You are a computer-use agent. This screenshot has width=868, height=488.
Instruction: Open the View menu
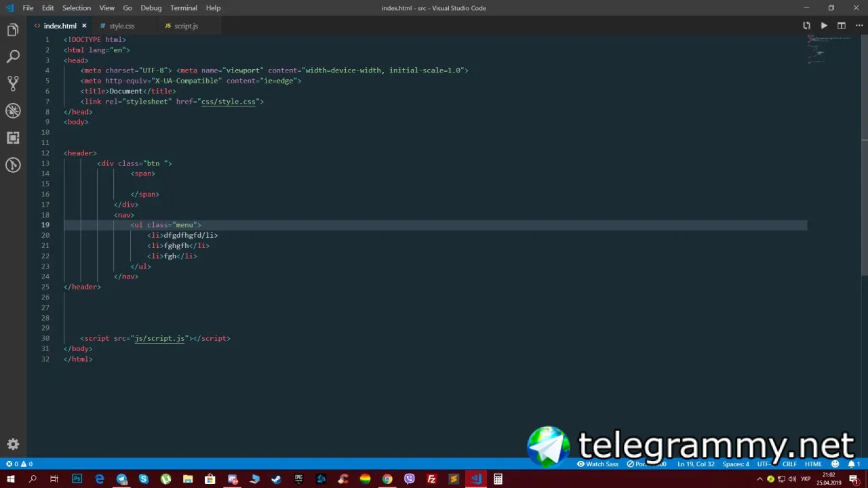107,8
